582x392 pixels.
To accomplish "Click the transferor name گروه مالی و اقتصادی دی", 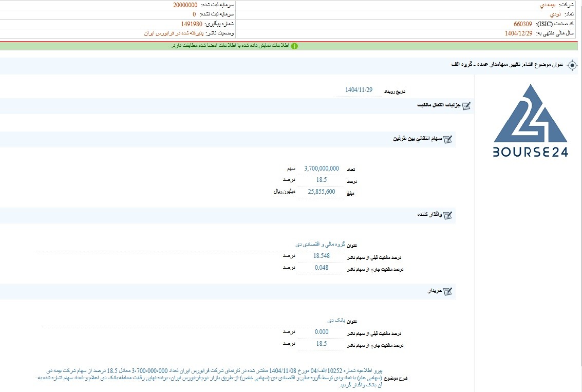I will click(x=321, y=244).
